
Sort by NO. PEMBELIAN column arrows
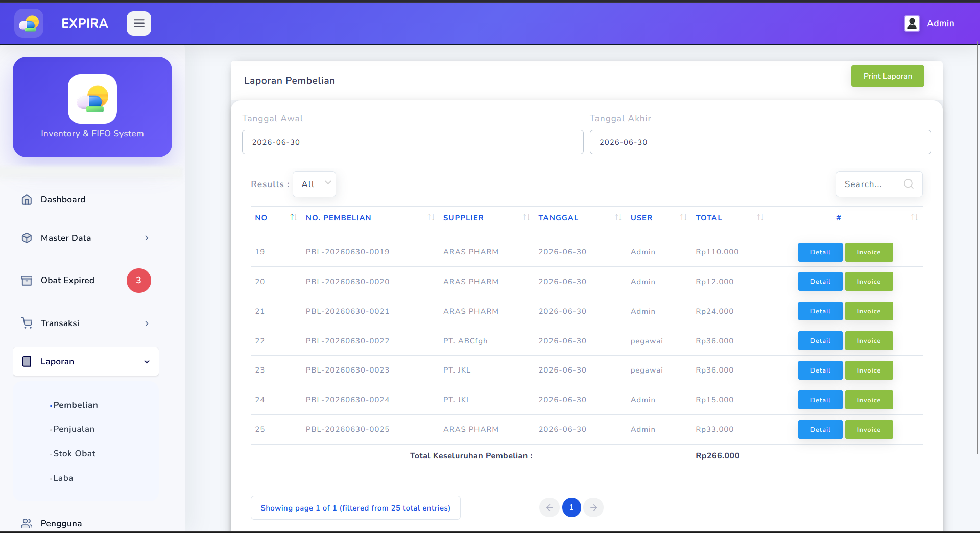click(431, 217)
